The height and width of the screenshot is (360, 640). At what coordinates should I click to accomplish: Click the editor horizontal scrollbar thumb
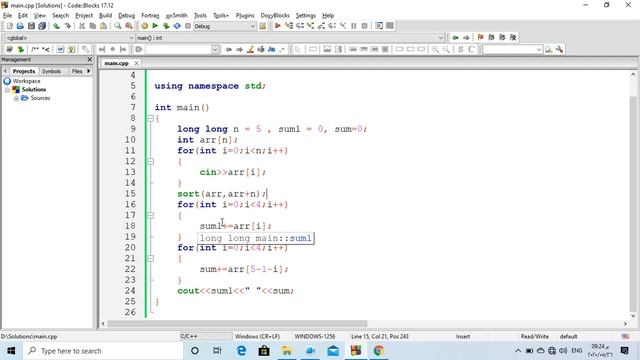click(237, 324)
